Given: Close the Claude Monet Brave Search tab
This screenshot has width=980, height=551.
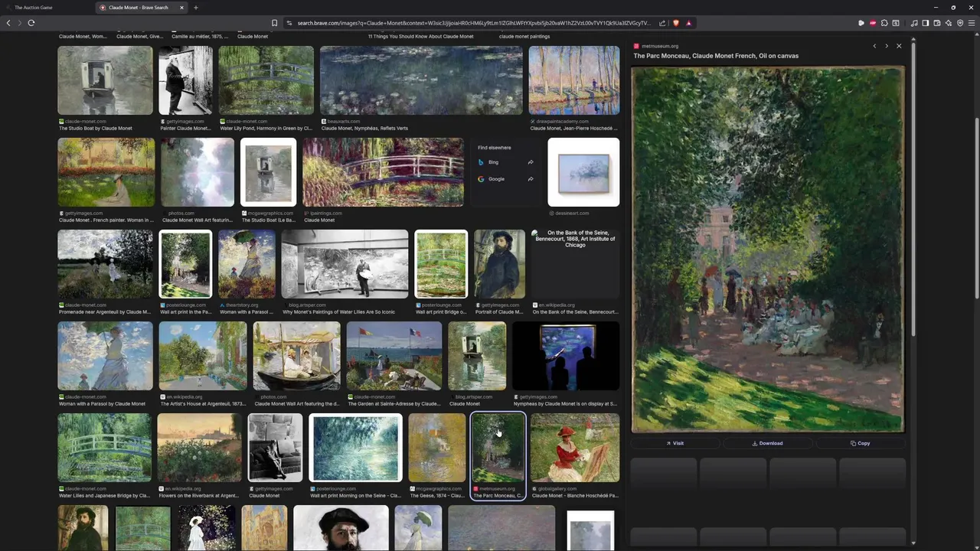Looking at the screenshot, I should pyautogui.click(x=181, y=8).
